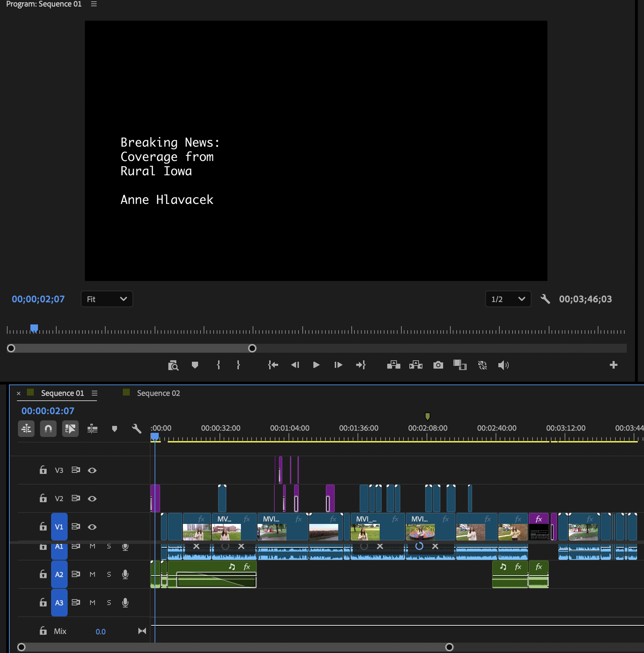Close the Sequence 01 timeline tab
Viewport: 644px width, 653px height.
pos(19,393)
